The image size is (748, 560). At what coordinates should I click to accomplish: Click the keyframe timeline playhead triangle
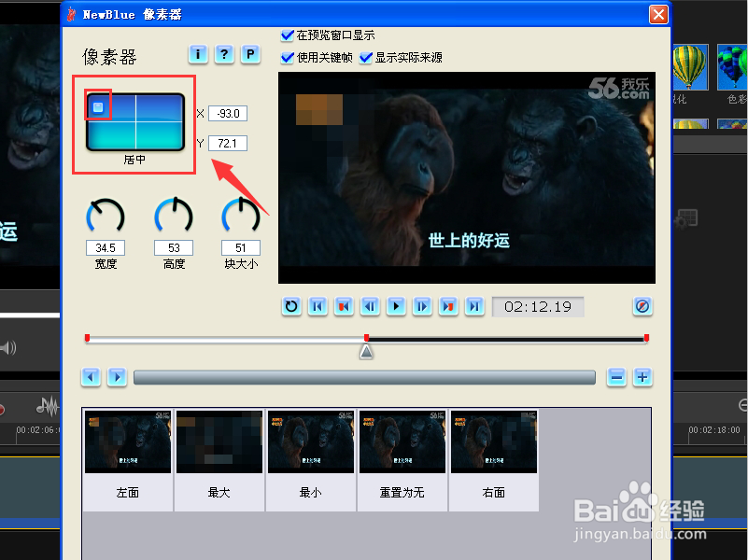(366, 352)
